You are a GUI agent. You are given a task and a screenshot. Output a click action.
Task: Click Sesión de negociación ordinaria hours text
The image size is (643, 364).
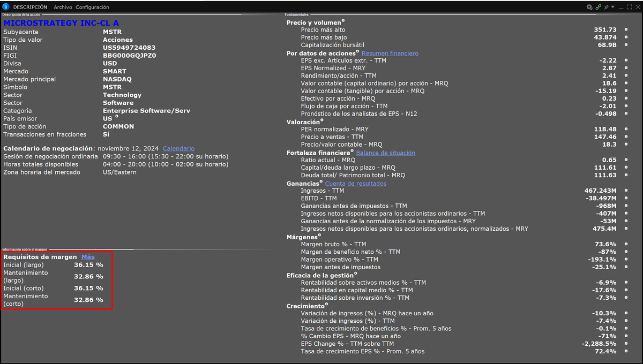click(x=166, y=156)
